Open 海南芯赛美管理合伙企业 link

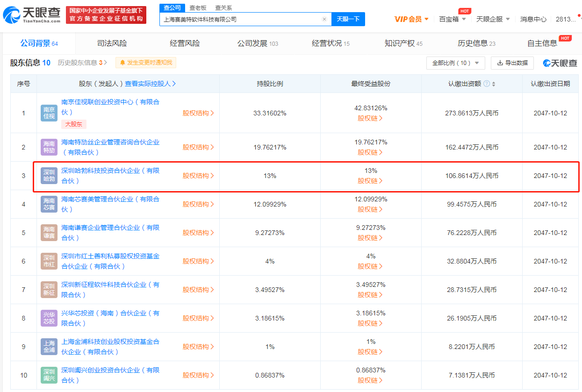click(x=110, y=204)
